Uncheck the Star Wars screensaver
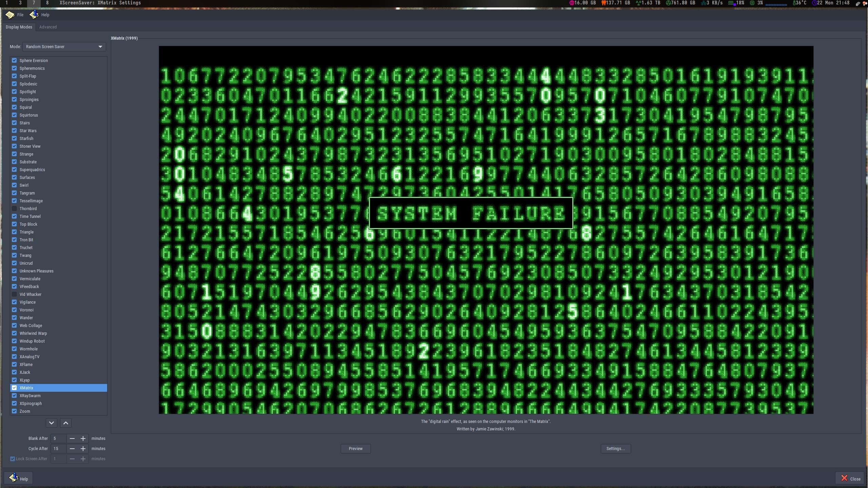This screenshot has width=868, height=488. pos(14,130)
